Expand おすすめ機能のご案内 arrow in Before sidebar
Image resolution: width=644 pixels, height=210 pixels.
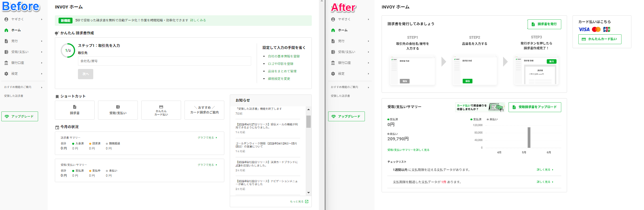[42, 87]
